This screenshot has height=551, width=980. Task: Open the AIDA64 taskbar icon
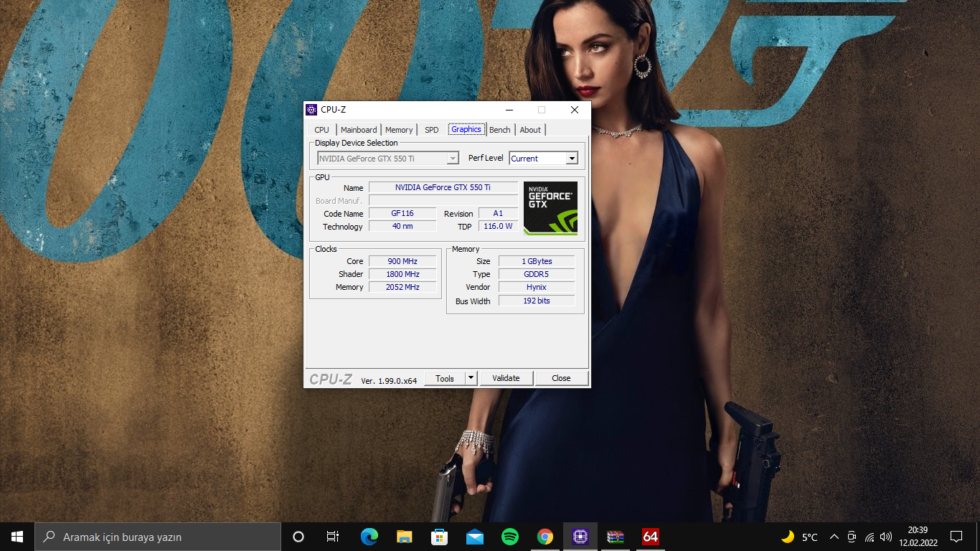point(651,537)
